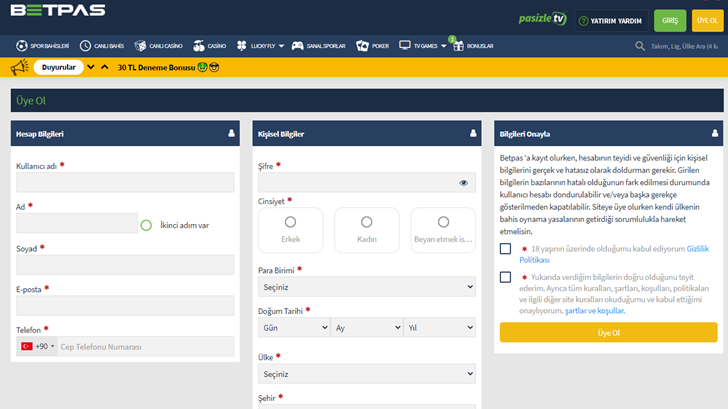The width and height of the screenshot is (728, 409).
Task: Click the soccer ball Spor Bahisleri icon
Action: pyautogui.click(x=21, y=45)
